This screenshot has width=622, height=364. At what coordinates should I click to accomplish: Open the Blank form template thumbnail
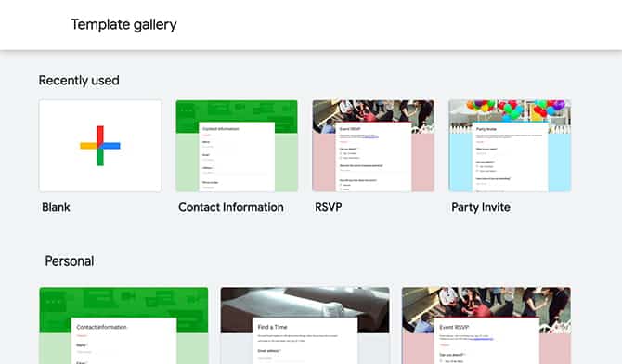click(100, 146)
